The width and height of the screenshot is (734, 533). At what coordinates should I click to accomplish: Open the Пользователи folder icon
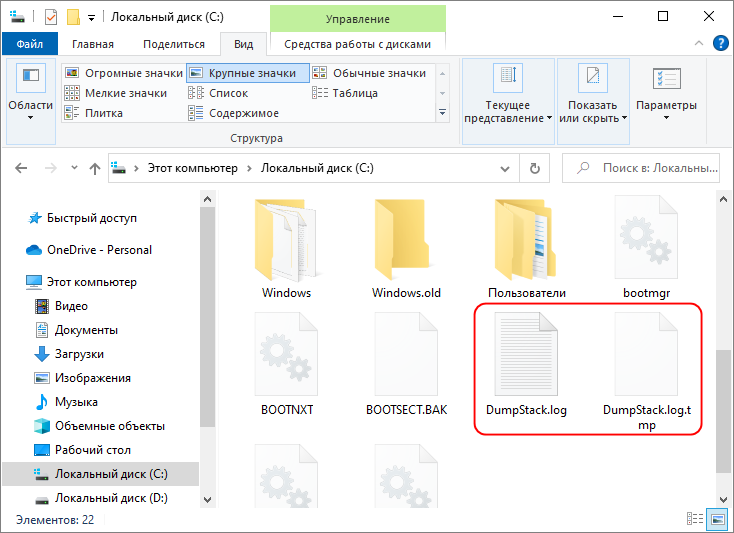526,240
